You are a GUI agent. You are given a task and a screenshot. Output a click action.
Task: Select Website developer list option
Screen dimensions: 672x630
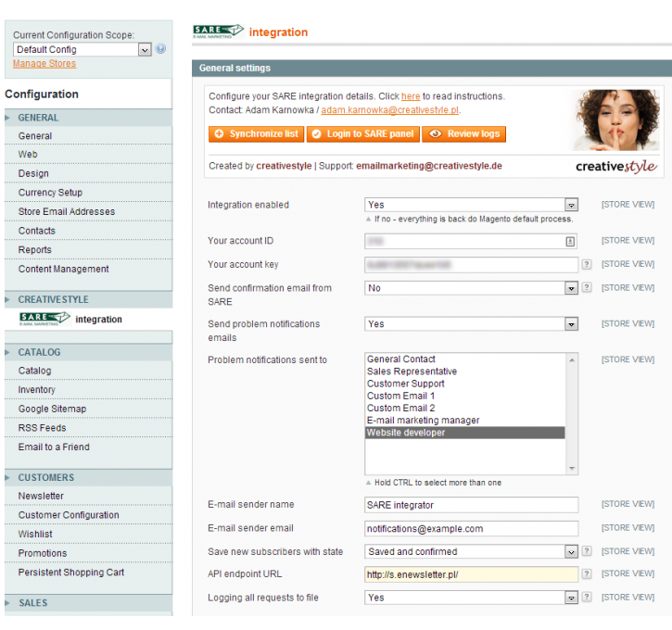tap(465, 433)
